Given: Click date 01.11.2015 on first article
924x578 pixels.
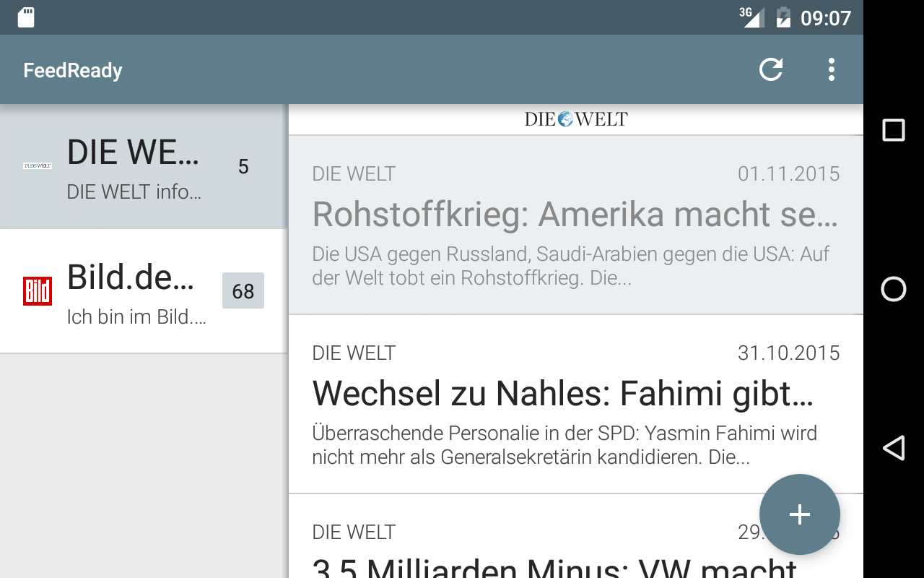Looking at the screenshot, I should pyautogui.click(x=789, y=173).
